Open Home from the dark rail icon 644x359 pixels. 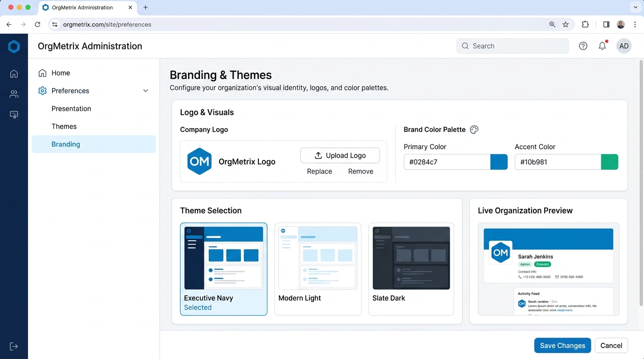[14, 73]
